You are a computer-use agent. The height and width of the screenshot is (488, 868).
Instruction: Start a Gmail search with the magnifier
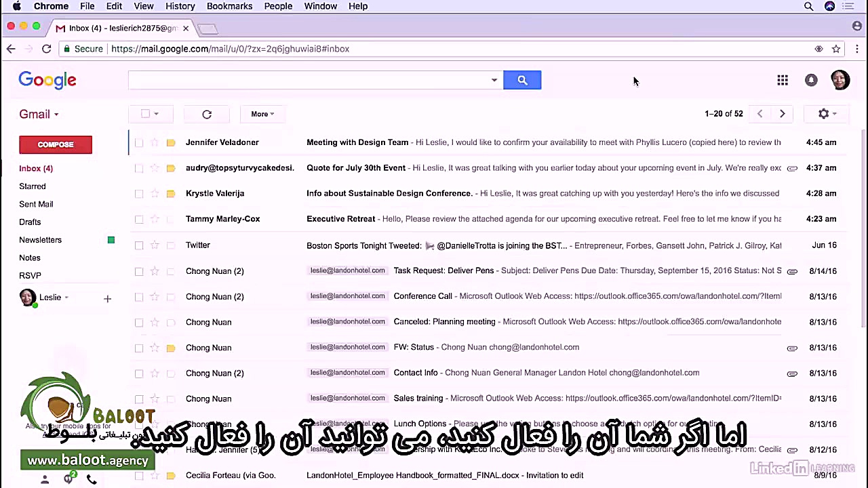click(522, 80)
